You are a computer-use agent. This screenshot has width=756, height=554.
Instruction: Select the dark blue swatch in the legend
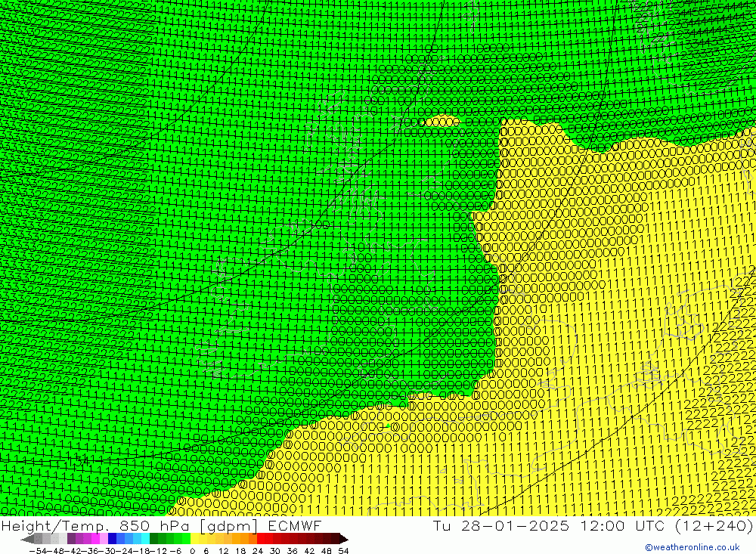[x=112, y=540]
